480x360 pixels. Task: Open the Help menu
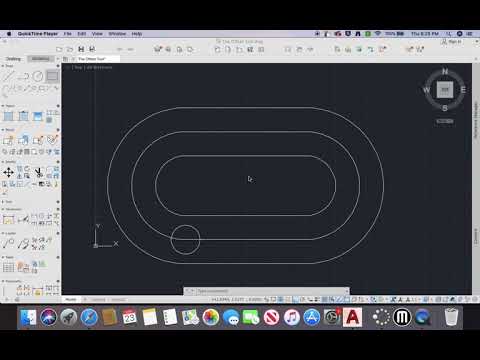click(x=137, y=34)
